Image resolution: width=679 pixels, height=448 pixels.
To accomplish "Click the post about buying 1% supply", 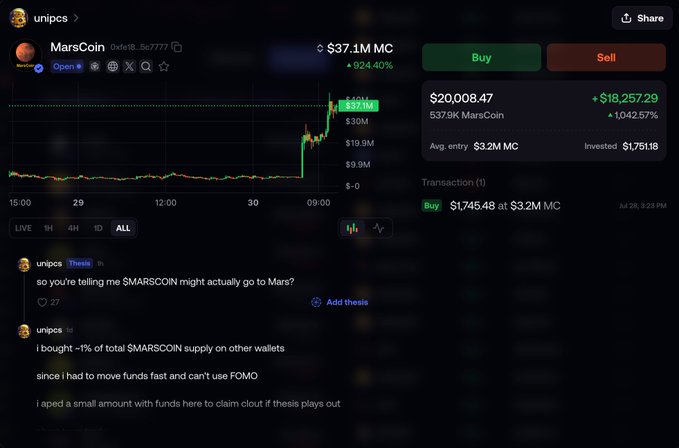I will click(161, 348).
